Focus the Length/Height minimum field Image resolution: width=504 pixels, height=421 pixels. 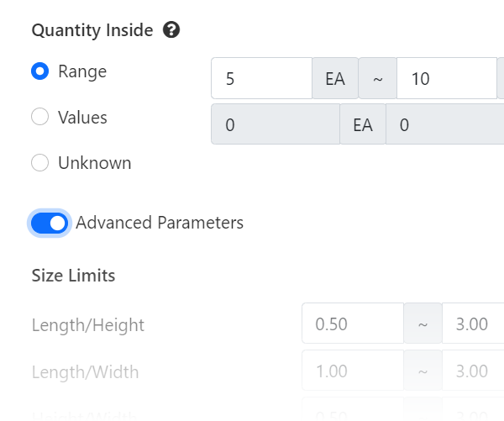pos(353,324)
